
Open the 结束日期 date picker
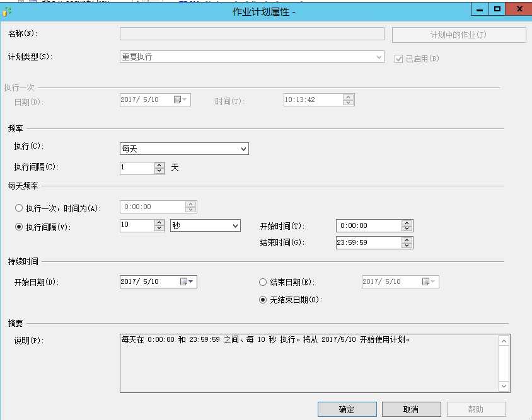(x=432, y=281)
